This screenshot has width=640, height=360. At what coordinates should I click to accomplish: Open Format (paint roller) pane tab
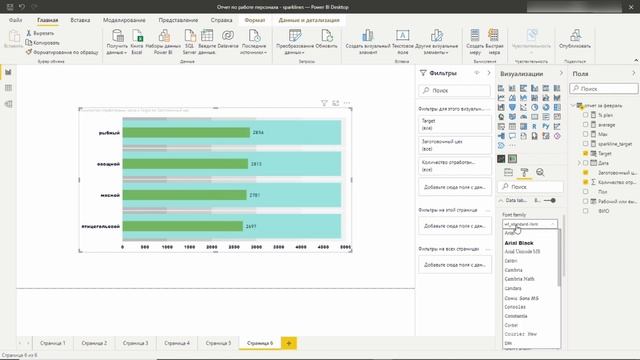524,172
